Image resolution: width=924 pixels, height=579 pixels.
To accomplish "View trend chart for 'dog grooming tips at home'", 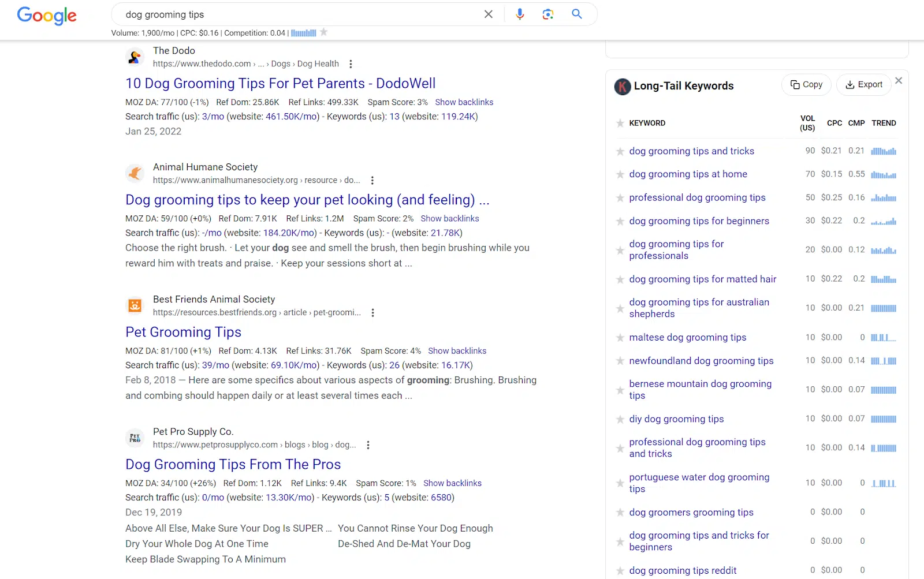I will coord(884,174).
